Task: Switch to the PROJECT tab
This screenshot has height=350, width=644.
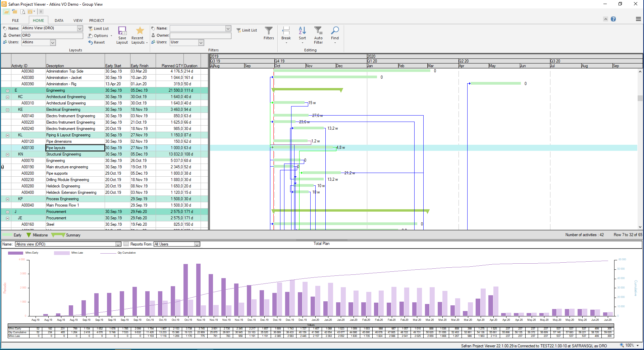Action: (96, 20)
